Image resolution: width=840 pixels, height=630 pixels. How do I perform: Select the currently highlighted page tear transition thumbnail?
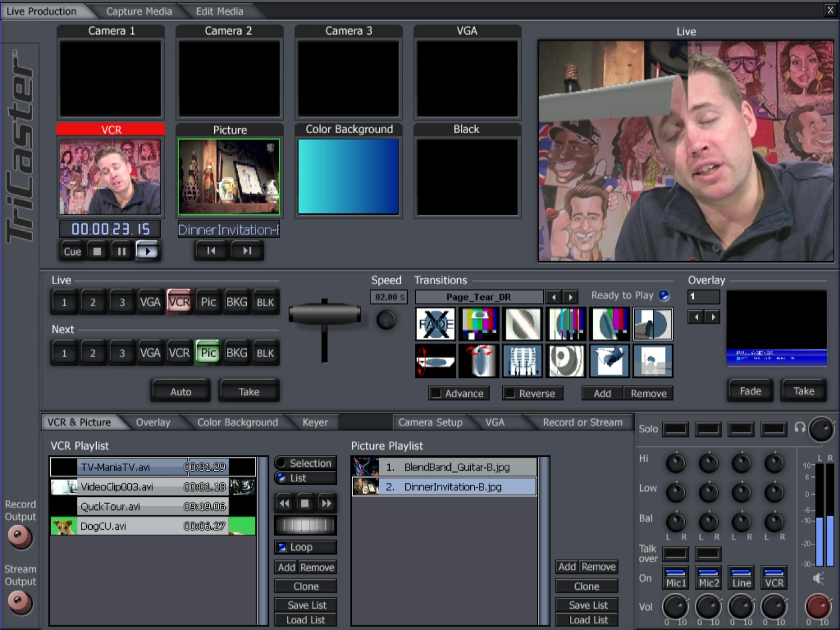(653, 324)
